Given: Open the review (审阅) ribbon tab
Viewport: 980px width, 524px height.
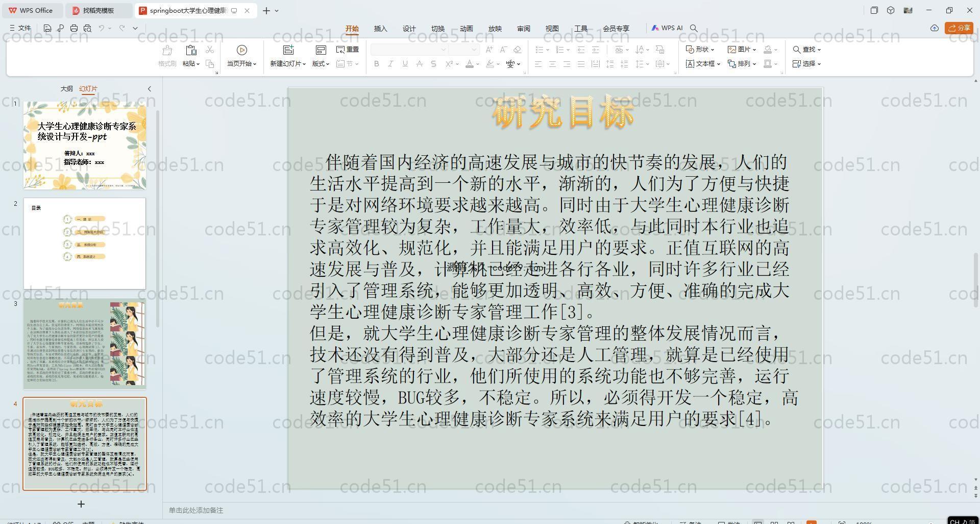Looking at the screenshot, I should (523, 29).
